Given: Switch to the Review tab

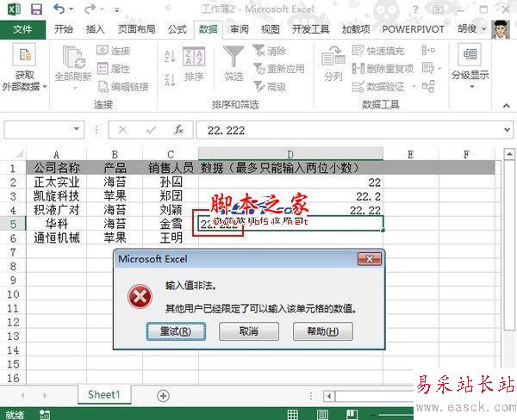Looking at the screenshot, I should tap(240, 29).
